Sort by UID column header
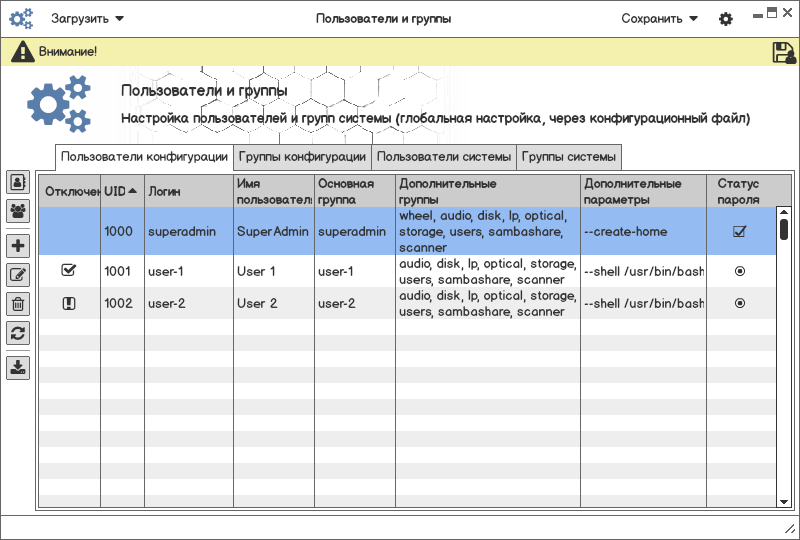The height and width of the screenshot is (540, 800). click(x=122, y=191)
